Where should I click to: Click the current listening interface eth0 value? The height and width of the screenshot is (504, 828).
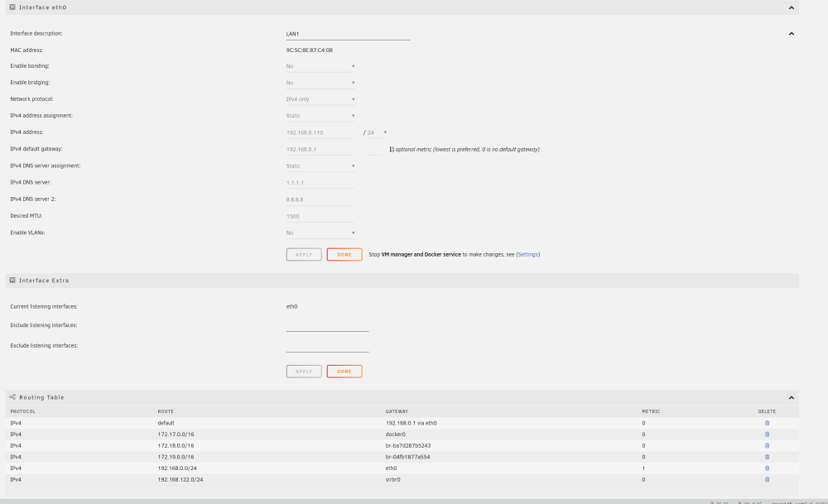click(x=291, y=307)
